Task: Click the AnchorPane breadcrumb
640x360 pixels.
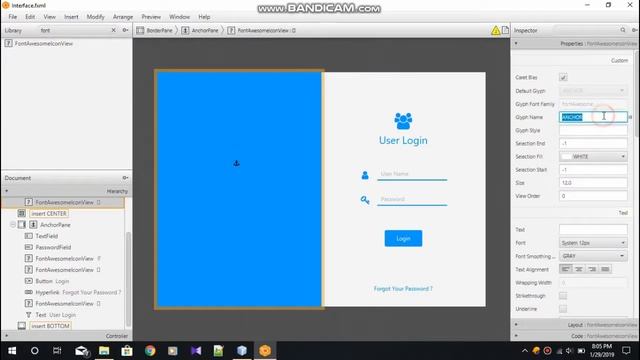Action: [x=200, y=31]
